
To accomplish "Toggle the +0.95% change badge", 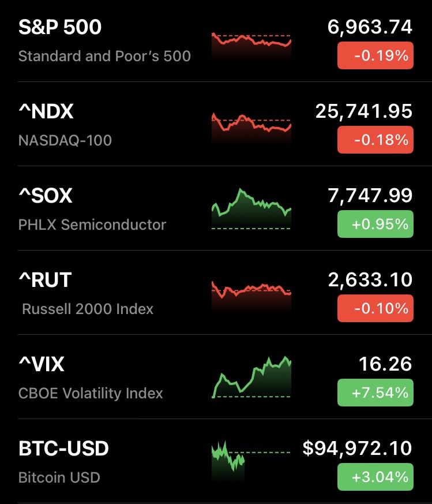I will coord(375,224).
